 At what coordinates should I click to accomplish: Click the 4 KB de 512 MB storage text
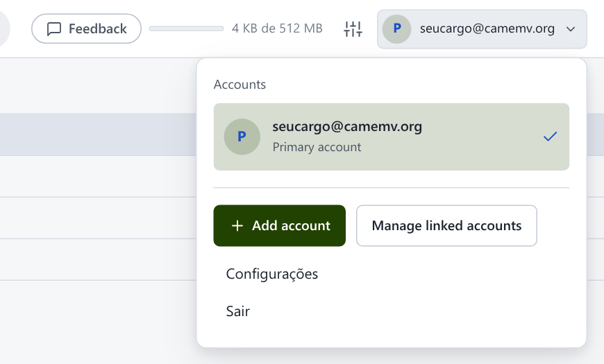pos(277,28)
